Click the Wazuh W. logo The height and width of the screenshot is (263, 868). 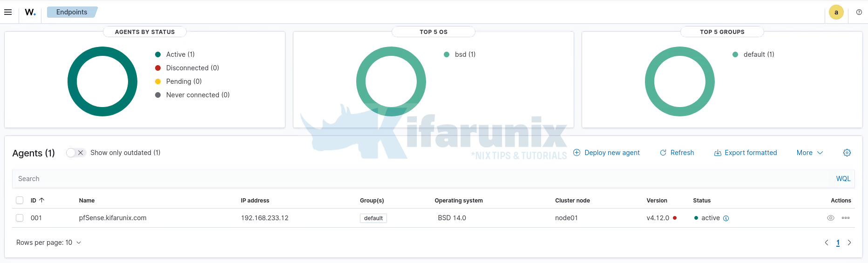pyautogui.click(x=30, y=12)
